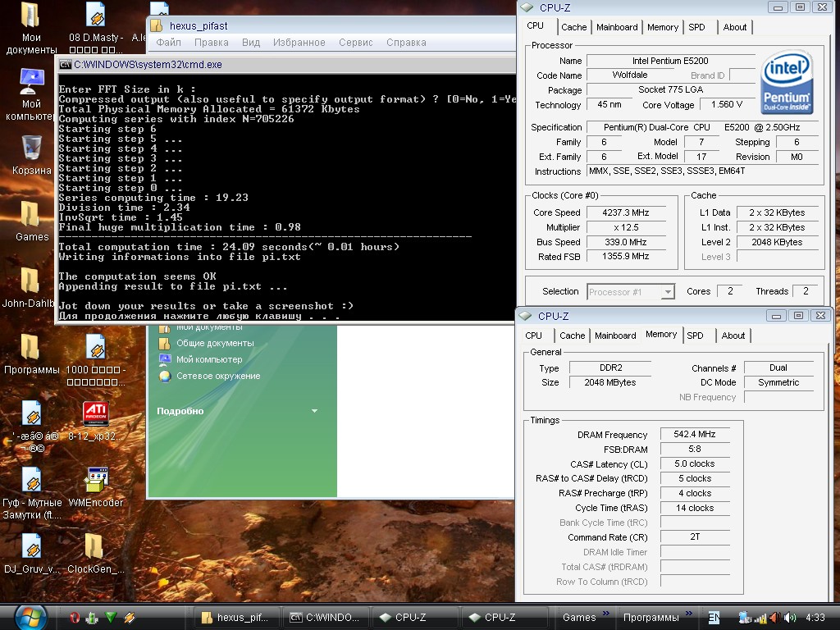
Task: Click the cmd.exe title bar icon
Action: tap(66, 64)
